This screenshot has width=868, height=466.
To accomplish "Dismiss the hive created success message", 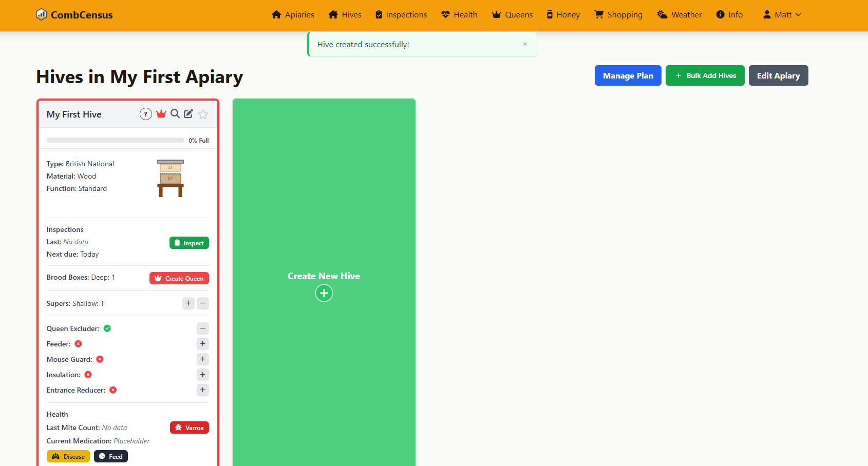I will tap(525, 44).
